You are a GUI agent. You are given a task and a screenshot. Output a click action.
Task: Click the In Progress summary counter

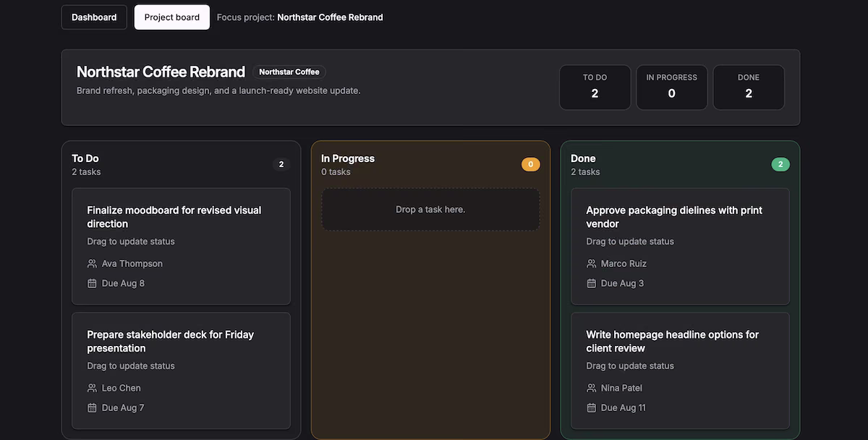pyautogui.click(x=671, y=88)
